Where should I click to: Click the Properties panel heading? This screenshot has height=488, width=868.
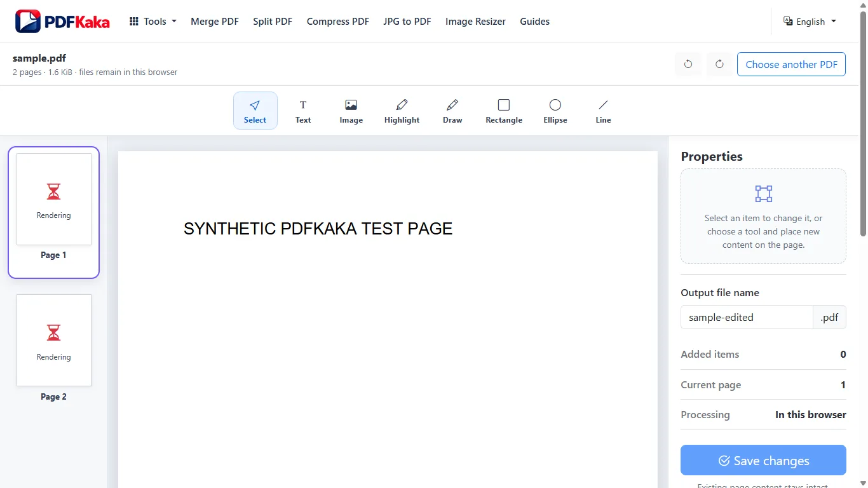(x=712, y=156)
